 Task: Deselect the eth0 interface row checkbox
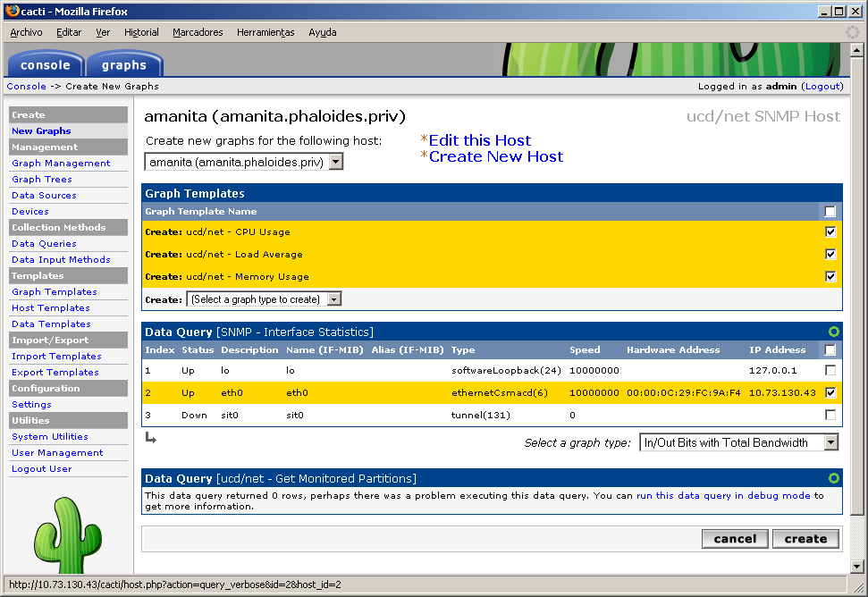coord(830,392)
